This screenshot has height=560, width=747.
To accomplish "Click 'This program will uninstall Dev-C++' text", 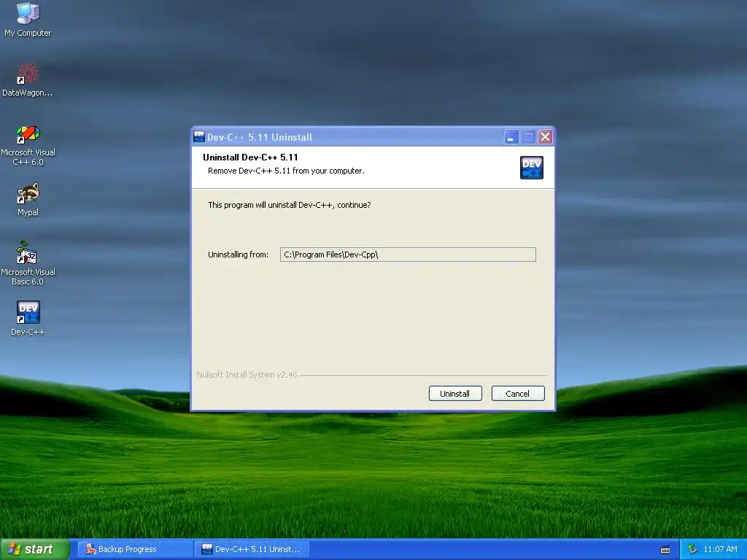I will [289, 205].
